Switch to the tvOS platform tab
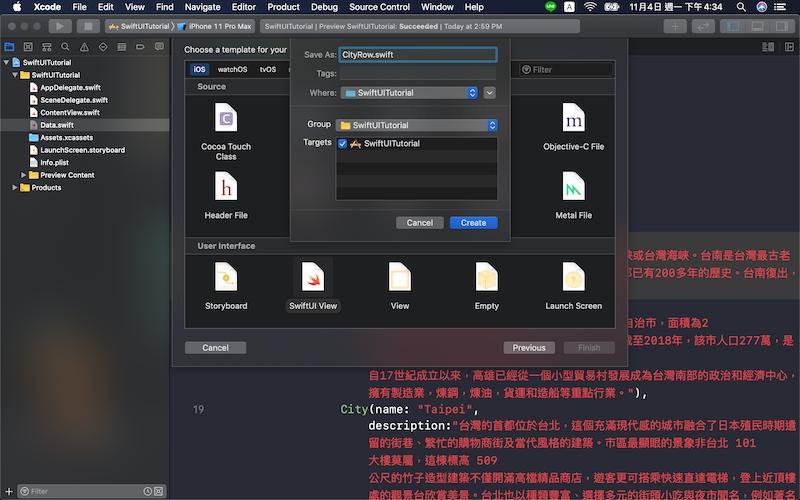This screenshot has height=500, width=800. [x=268, y=69]
